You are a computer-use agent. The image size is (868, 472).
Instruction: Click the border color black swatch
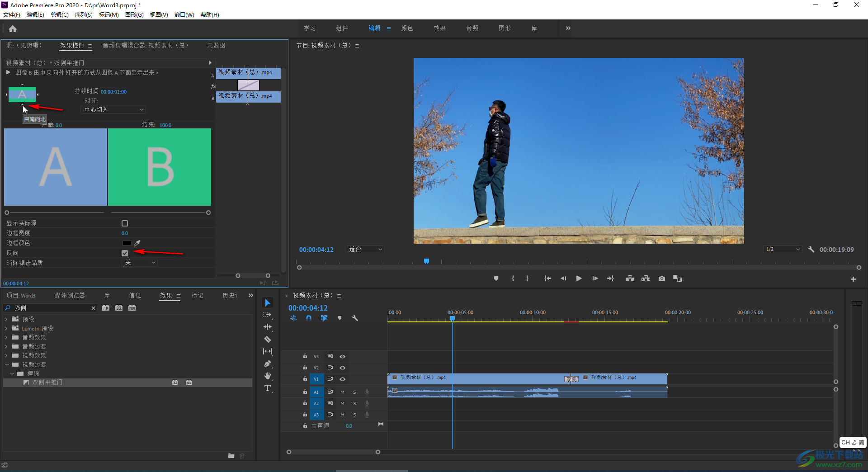pos(127,243)
